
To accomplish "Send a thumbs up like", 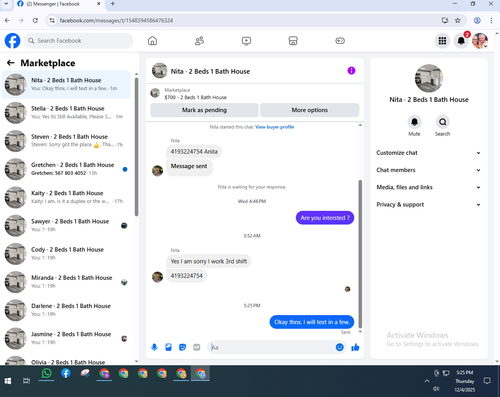I will [x=355, y=347].
